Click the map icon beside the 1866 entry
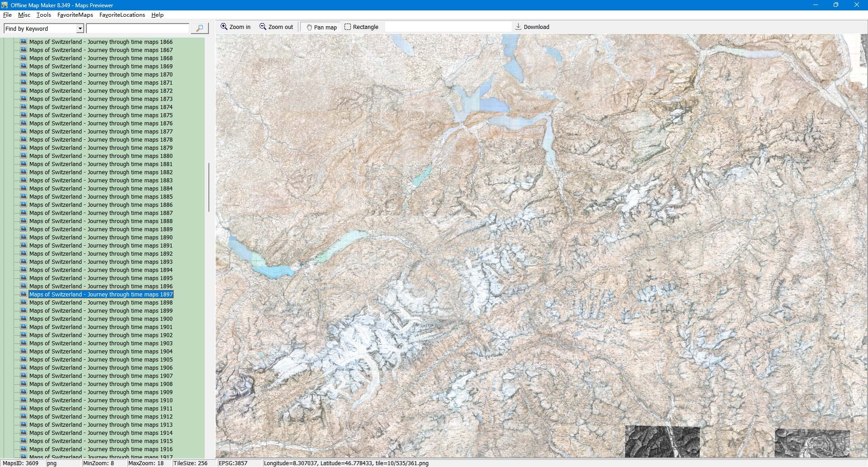Screen dimensions: 868x467 [24, 42]
